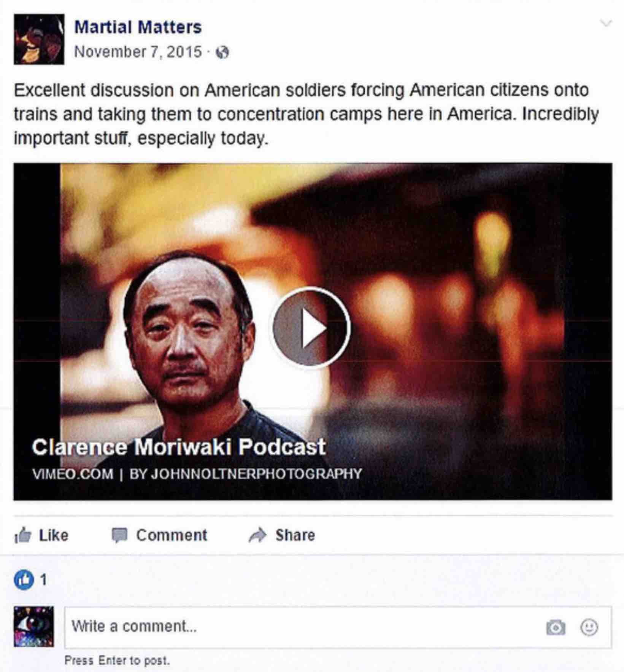Expand the post options chevron
The width and height of the screenshot is (624, 672).
[x=606, y=23]
